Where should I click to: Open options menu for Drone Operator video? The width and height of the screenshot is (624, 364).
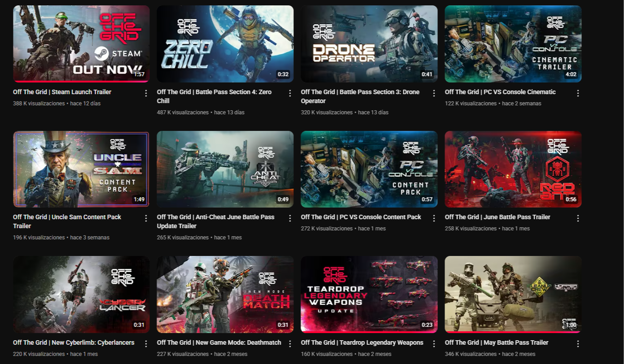[434, 93]
